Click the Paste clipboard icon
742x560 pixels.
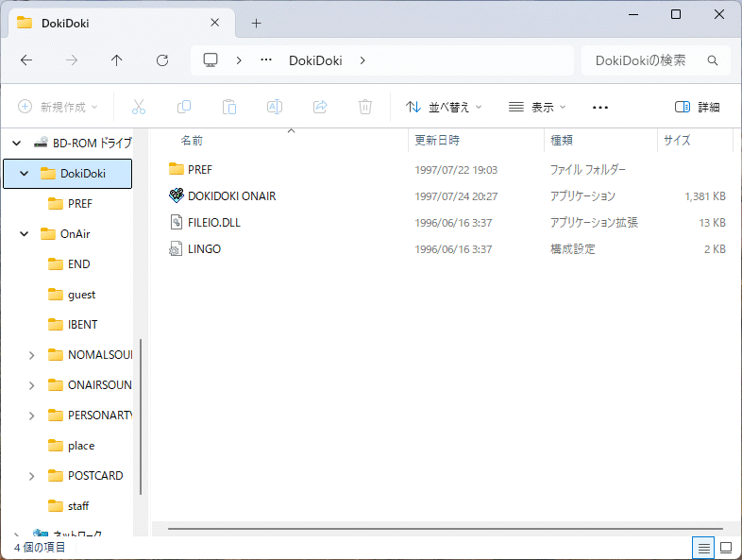coord(229,107)
